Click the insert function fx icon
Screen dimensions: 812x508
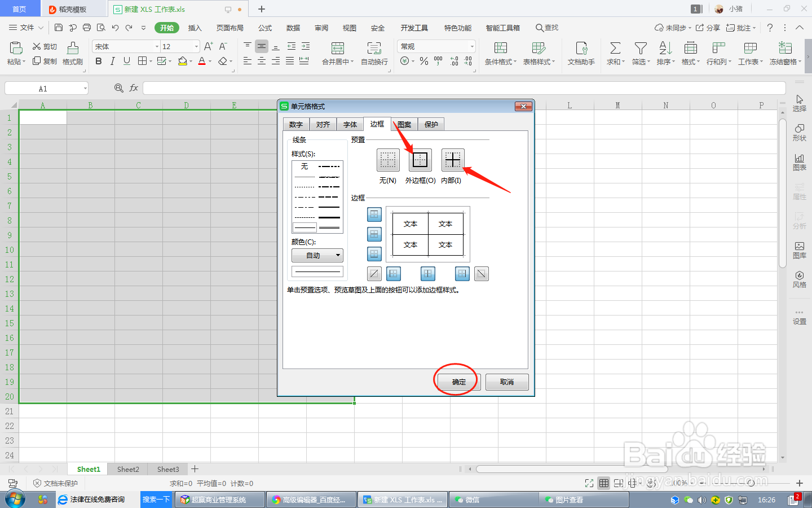[x=134, y=88]
